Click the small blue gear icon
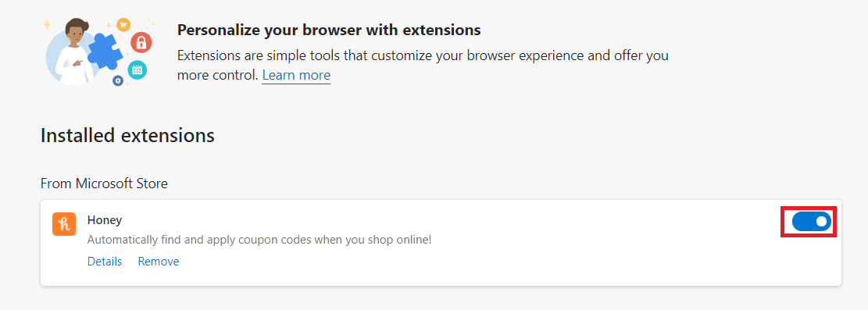 click(x=117, y=81)
